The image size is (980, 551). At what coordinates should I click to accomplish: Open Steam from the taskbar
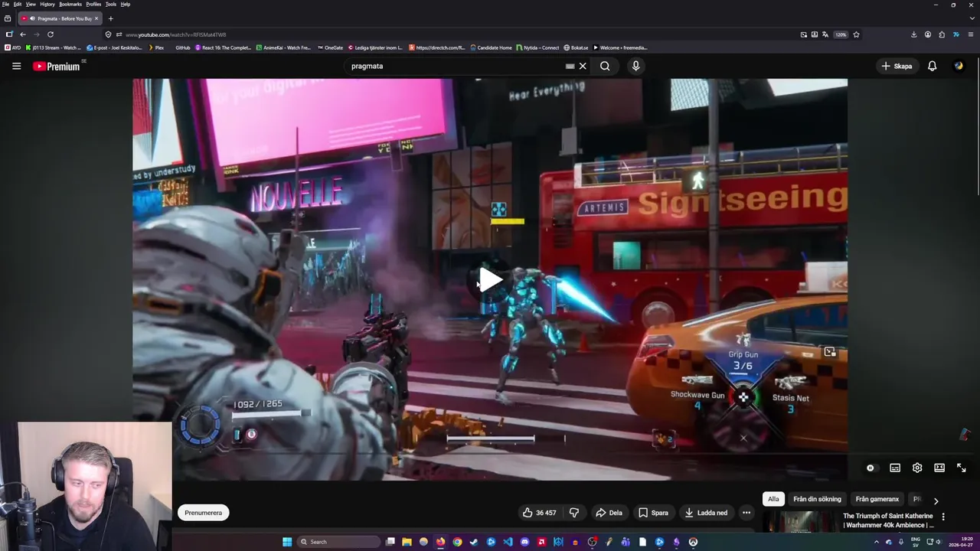click(474, 542)
